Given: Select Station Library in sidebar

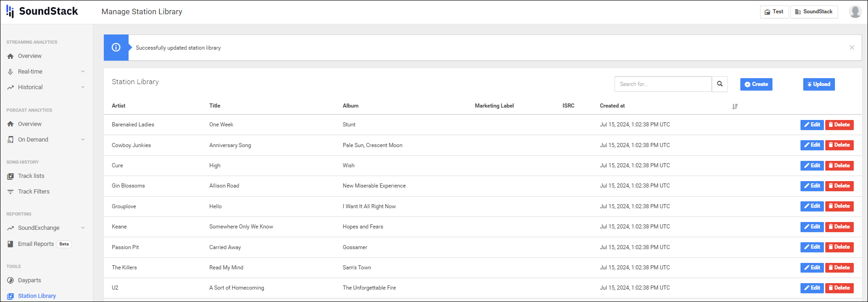Looking at the screenshot, I should point(37,296).
